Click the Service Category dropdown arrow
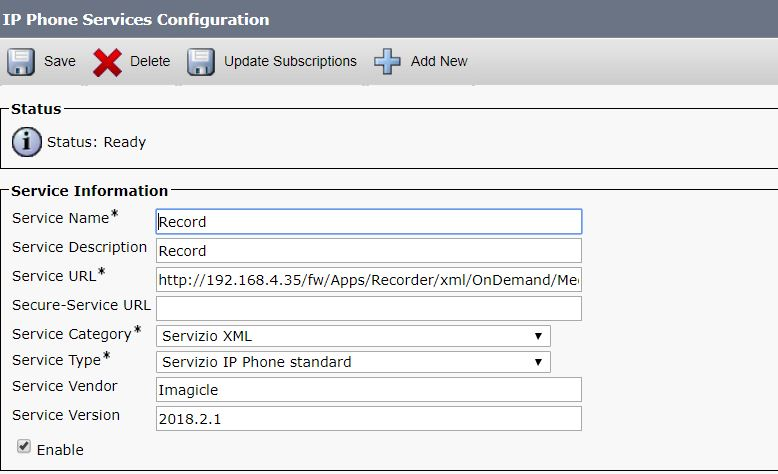The height and width of the screenshot is (474, 778). [538, 336]
